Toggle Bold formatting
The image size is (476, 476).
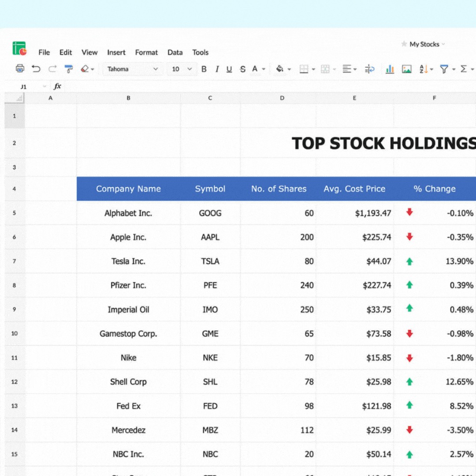[x=204, y=69]
